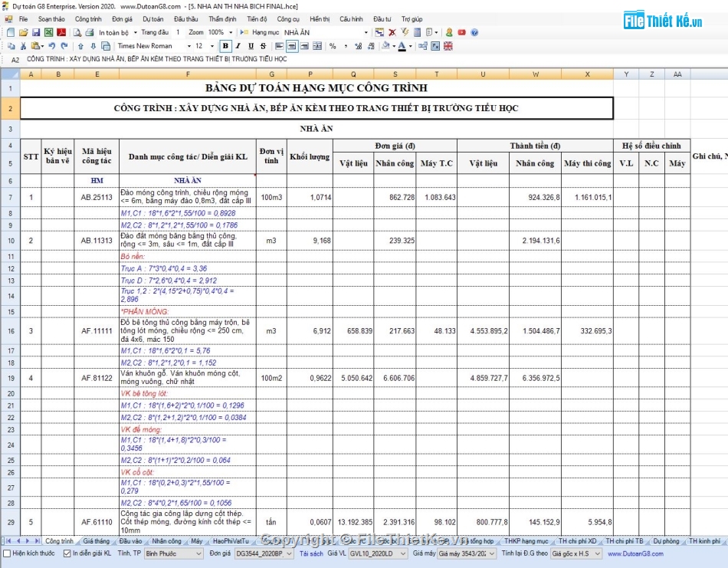
Task: Open the font color 'A' picker
Action: click(x=402, y=46)
